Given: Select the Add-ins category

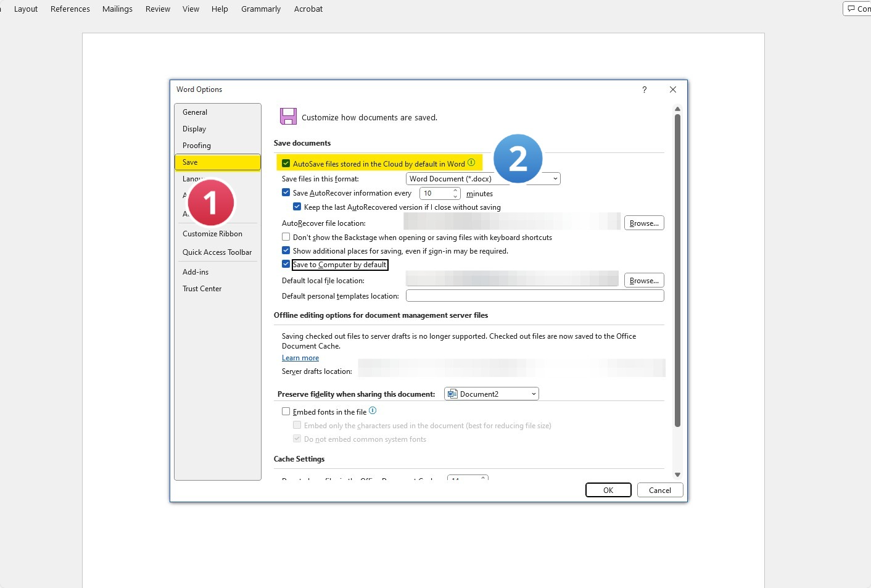Looking at the screenshot, I should tap(218, 272).
